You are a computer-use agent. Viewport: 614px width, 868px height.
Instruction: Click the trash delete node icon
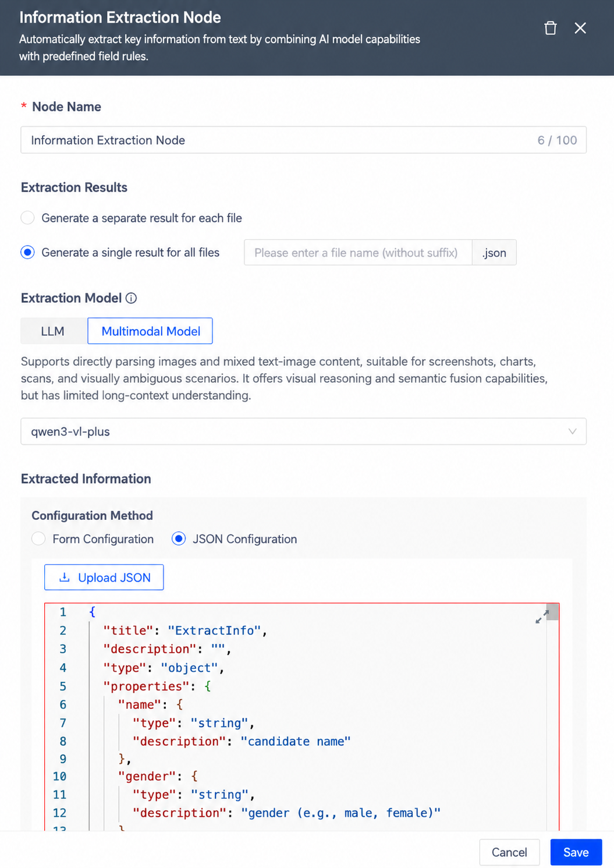coord(550,28)
